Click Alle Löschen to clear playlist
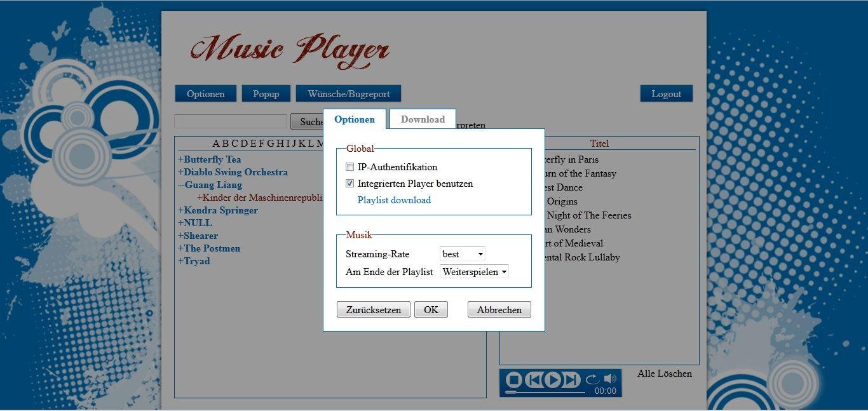This screenshot has height=411, width=868. point(665,374)
